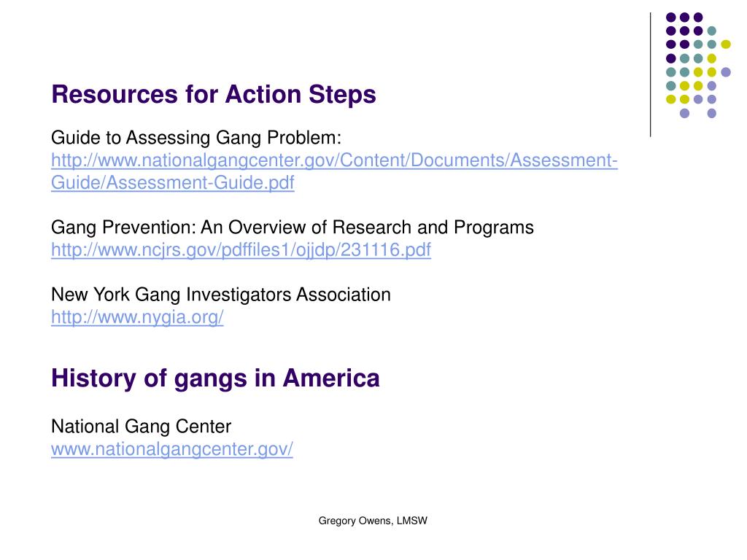
Task: Click the line "Gang Prevention: An Overview of Research and Programs"
Action: 293,227
